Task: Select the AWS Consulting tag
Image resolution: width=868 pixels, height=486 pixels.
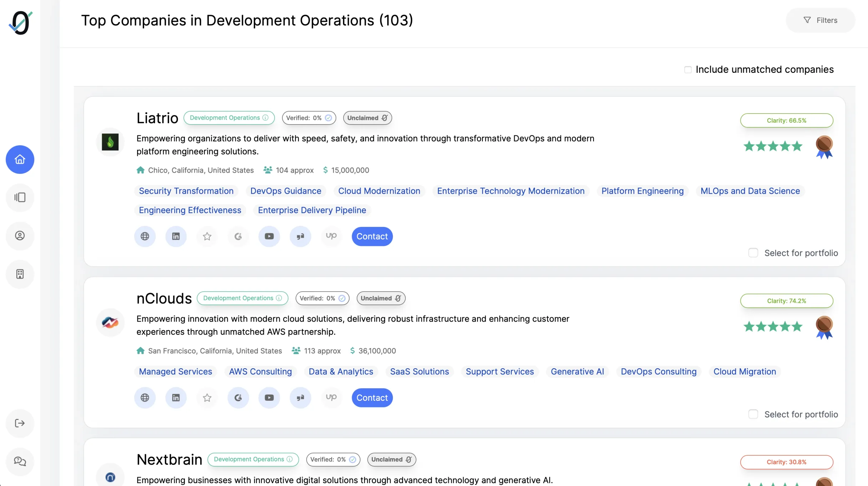Action: pyautogui.click(x=260, y=371)
